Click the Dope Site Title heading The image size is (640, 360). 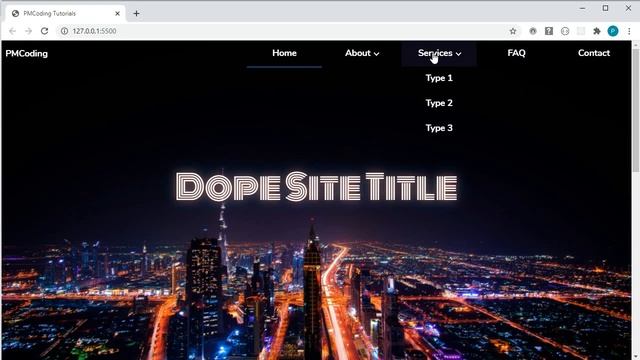(x=316, y=187)
